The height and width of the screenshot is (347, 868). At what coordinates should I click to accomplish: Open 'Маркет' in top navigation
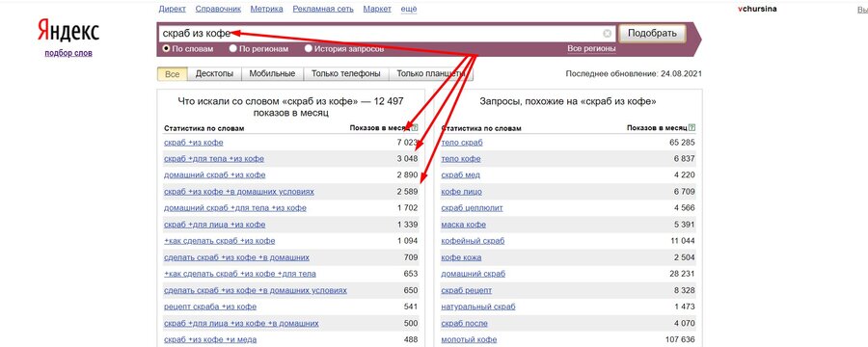coord(377,9)
